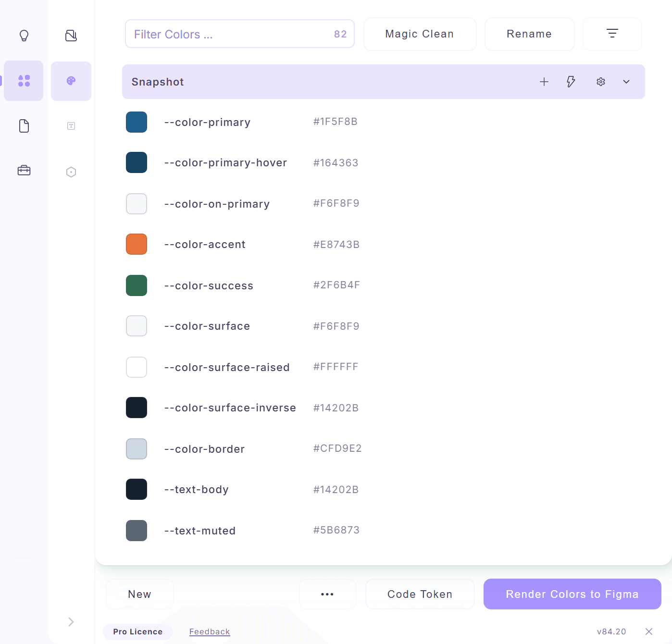Open the three-dots more options button
This screenshot has height=644, width=672.
tap(327, 594)
